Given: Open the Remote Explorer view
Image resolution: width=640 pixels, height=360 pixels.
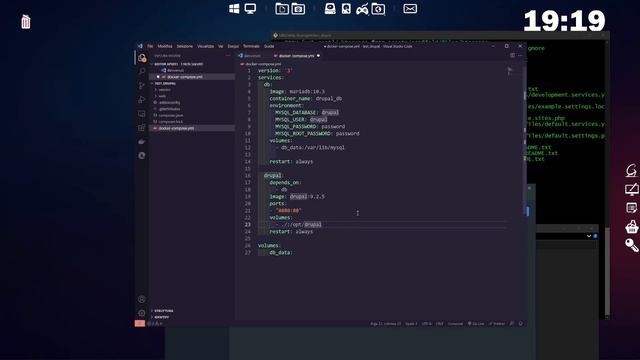Looking at the screenshot, I should 142,113.
